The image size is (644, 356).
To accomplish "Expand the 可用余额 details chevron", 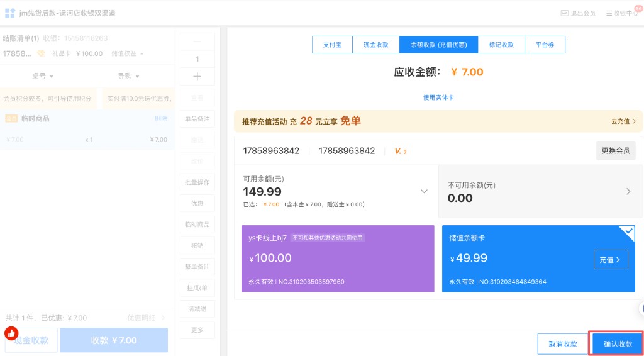I will pos(424,191).
